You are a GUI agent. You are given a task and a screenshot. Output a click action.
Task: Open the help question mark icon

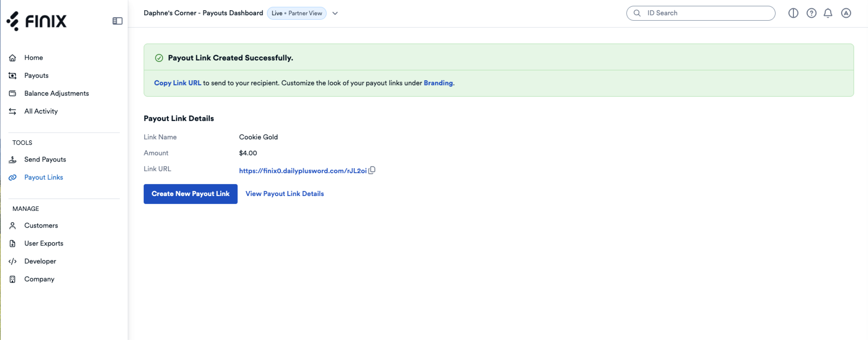(x=811, y=13)
